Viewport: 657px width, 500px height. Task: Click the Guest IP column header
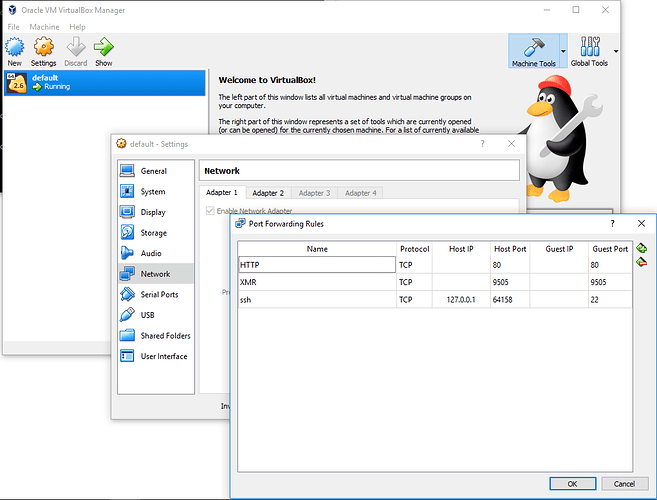[559, 249]
